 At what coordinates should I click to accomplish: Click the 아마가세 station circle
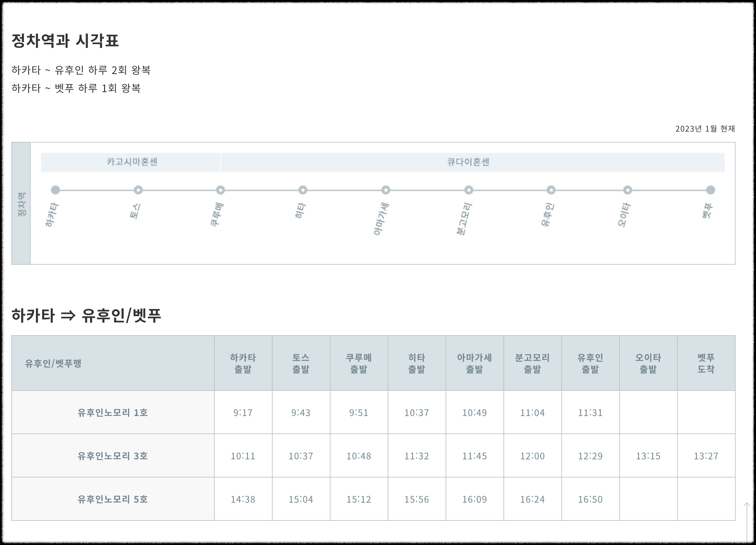pos(386,190)
